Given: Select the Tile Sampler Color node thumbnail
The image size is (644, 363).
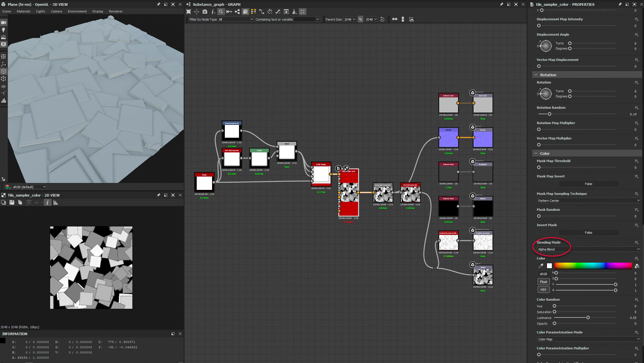Looking at the screenshot, I should click(349, 193).
